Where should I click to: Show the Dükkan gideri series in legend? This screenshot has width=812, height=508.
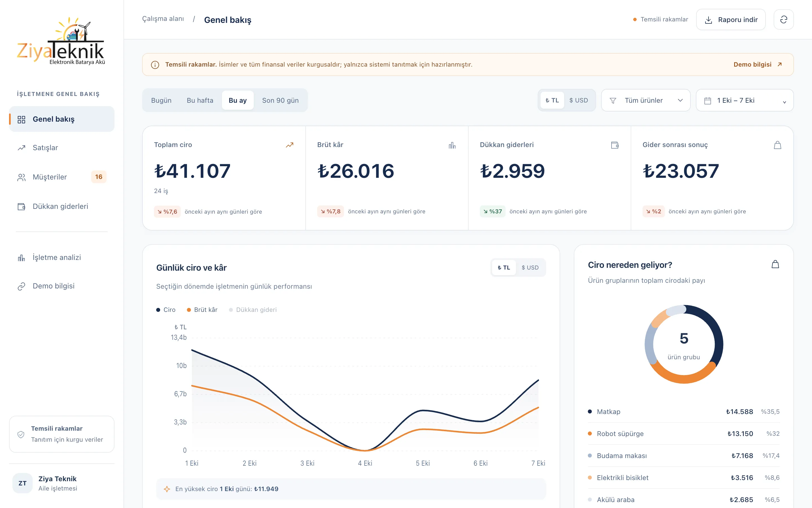(253, 310)
